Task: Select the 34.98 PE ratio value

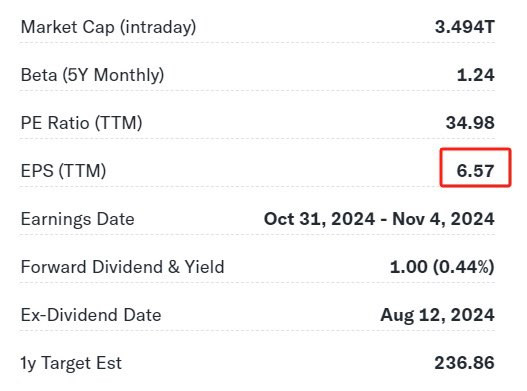Action: pos(470,123)
